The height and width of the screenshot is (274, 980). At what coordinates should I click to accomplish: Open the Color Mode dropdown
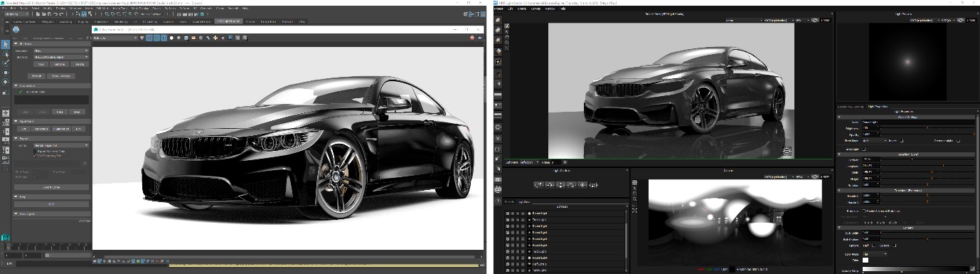pos(874,254)
